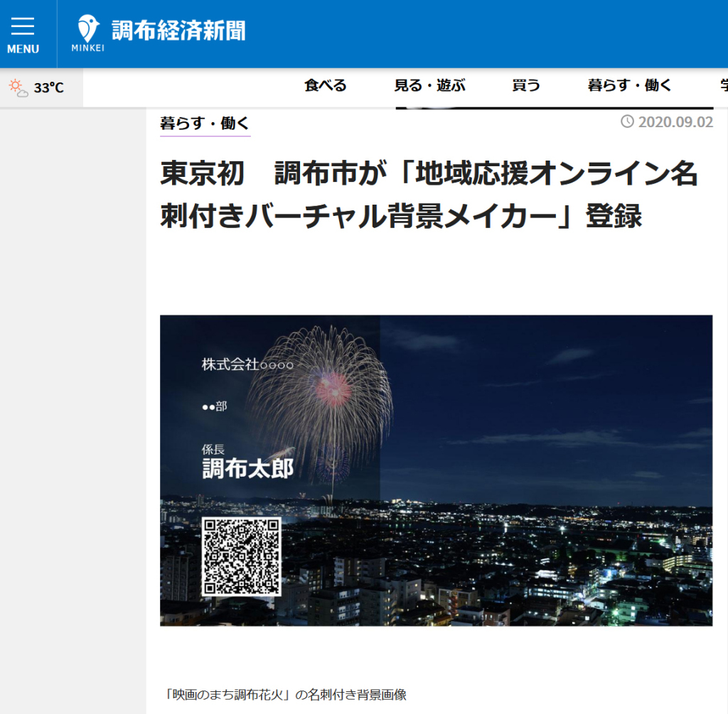Click the 33°C temperature reading
Image resolution: width=728 pixels, height=714 pixels.
pos(49,87)
